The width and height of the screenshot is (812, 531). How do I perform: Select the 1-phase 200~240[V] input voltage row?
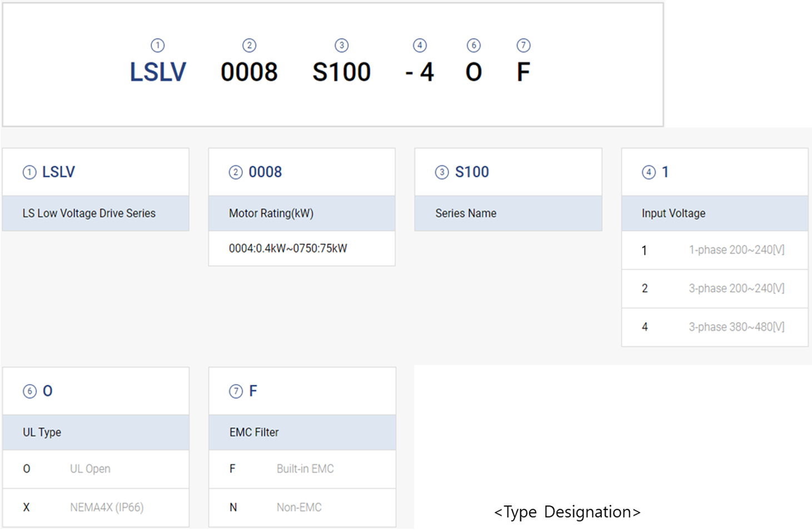714,250
